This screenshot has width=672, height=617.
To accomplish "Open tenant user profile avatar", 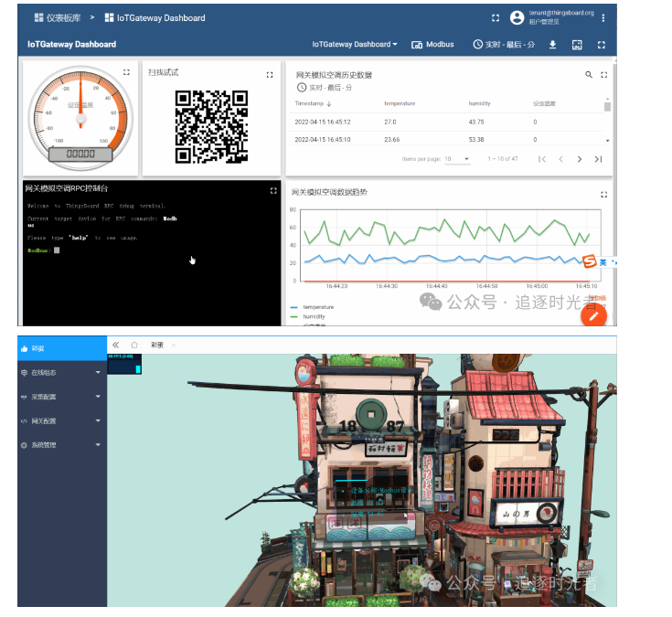I will [517, 17].
